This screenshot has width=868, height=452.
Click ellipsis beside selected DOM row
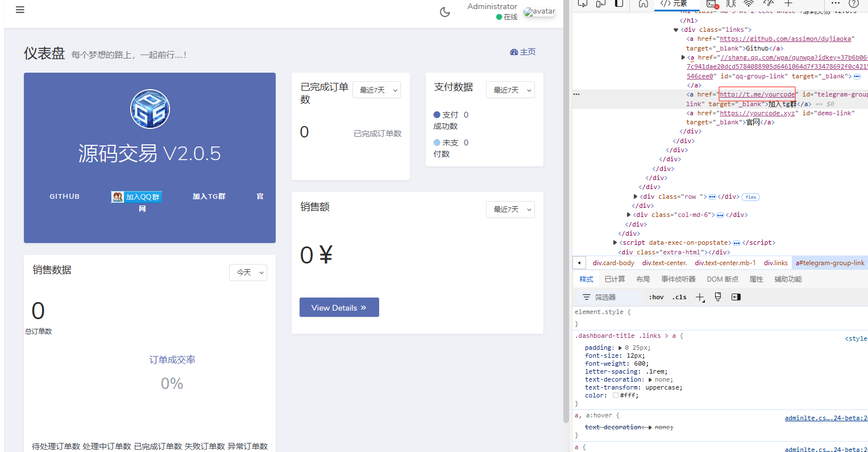coord(576,94)
